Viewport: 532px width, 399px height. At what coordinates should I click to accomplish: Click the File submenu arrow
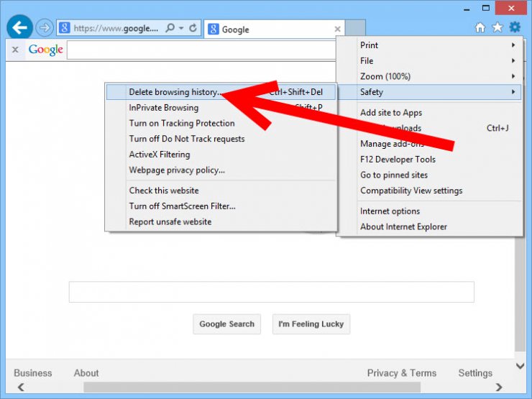tap(513, 60)
